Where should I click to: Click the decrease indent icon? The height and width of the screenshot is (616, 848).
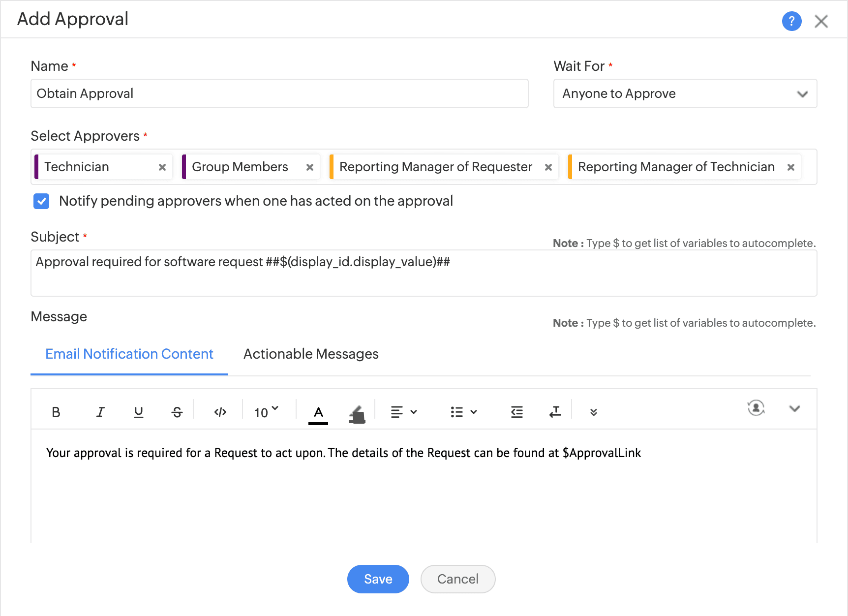[x=516, y=412]
